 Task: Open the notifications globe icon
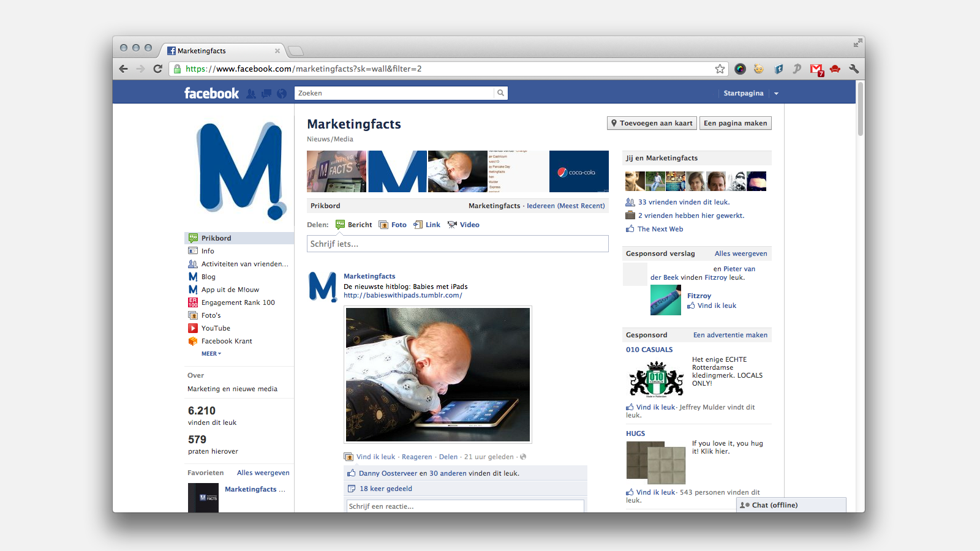282,94
